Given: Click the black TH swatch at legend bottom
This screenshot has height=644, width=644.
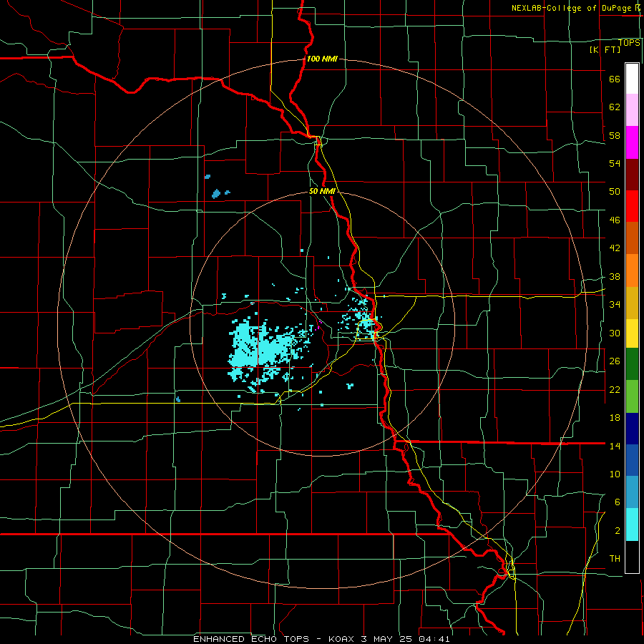Looking at the screenshot, I should 632,557.
